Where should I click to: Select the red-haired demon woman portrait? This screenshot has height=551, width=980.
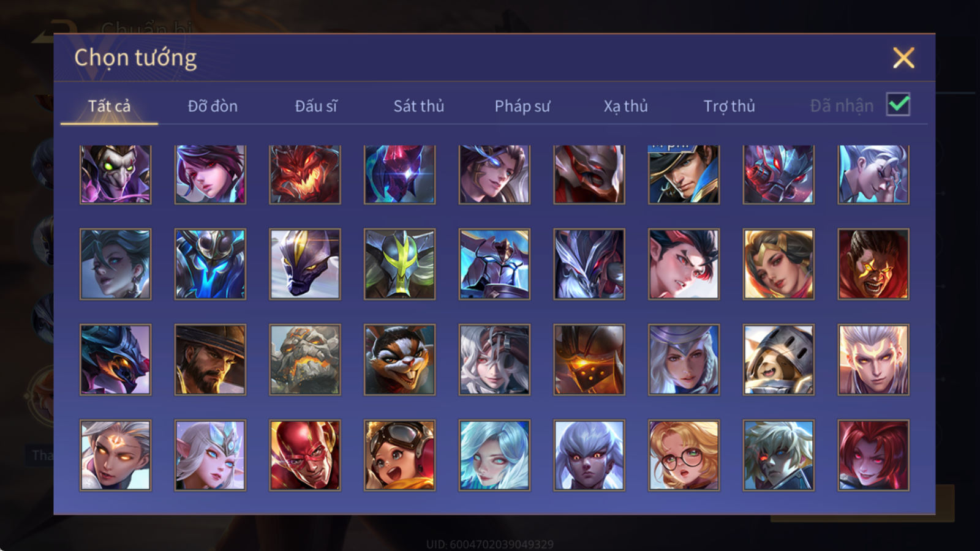click(873, 455)
